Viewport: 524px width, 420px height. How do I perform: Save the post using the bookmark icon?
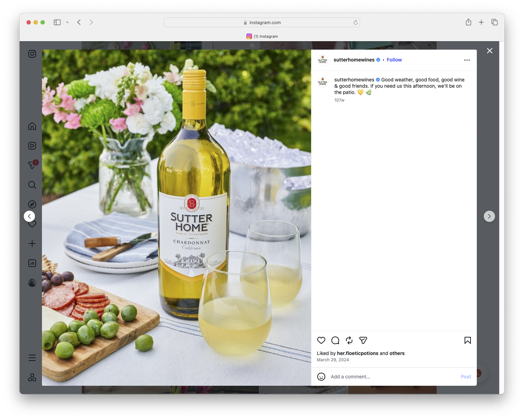[x=467, y=340]
